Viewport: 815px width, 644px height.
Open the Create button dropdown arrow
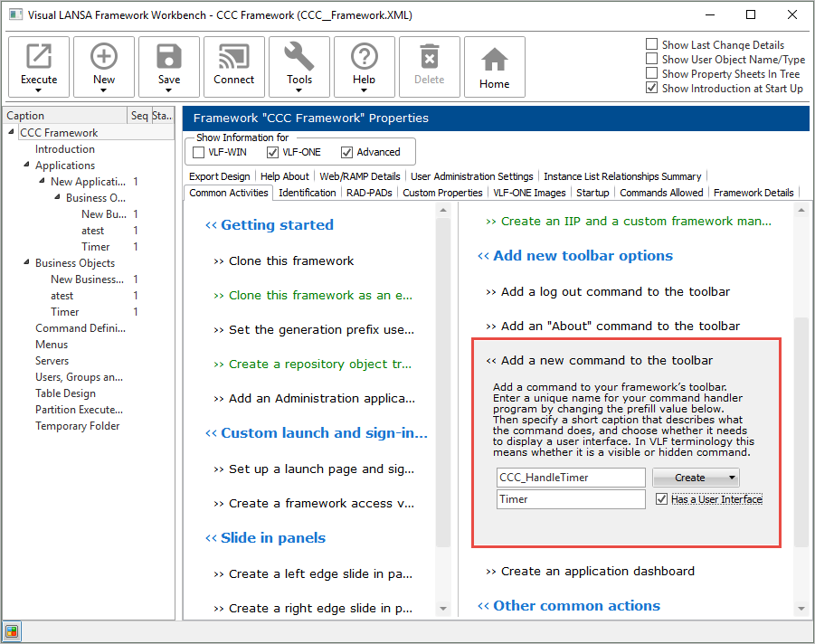coord(733,478)
